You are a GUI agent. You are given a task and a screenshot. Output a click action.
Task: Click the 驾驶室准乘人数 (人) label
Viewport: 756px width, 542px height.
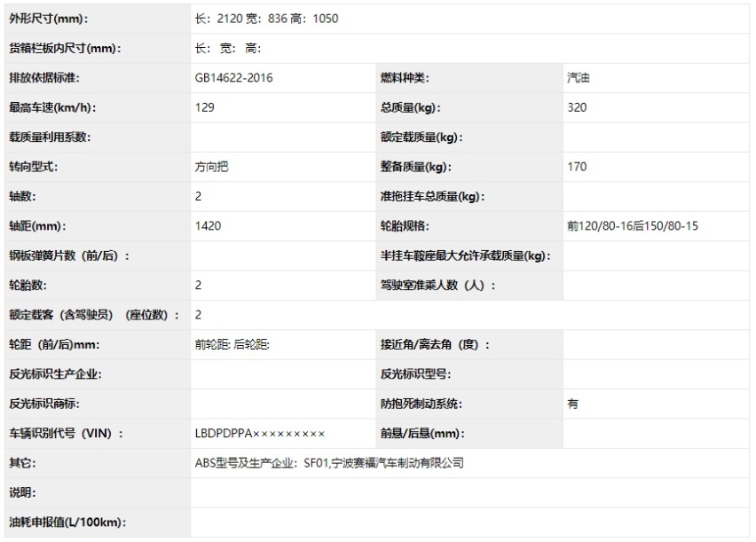[x=437, y=286]
